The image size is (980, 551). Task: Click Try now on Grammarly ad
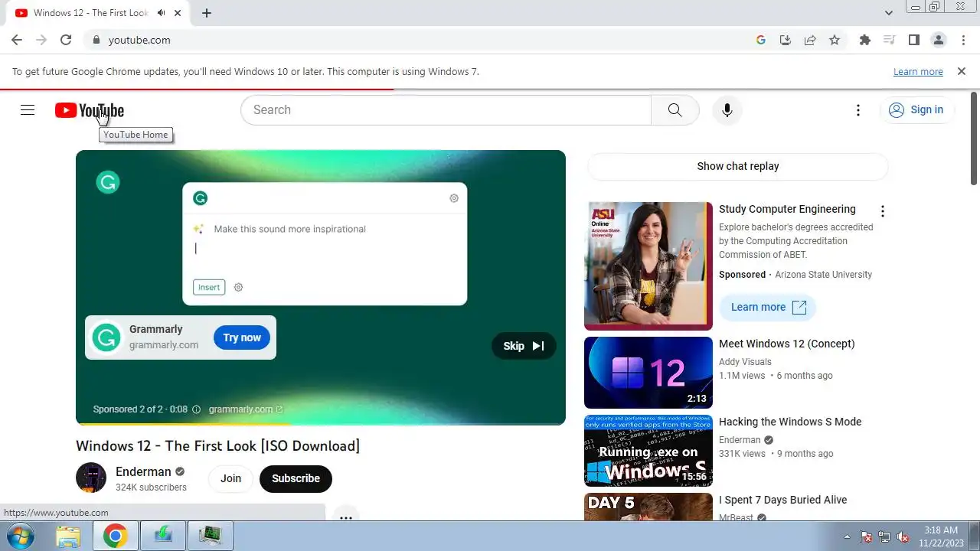coord(242,337)
